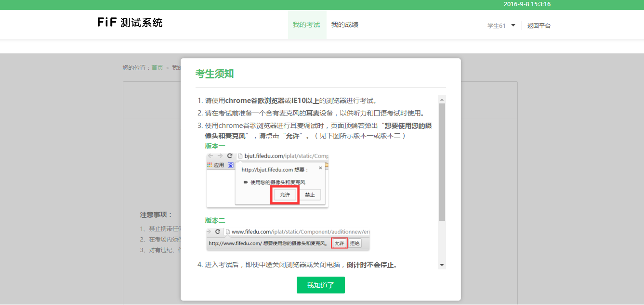Viewport: 644px width, 305px height.
Task: Click the reload icon in 版本一 screenshot
Action: tap(230, 156)
